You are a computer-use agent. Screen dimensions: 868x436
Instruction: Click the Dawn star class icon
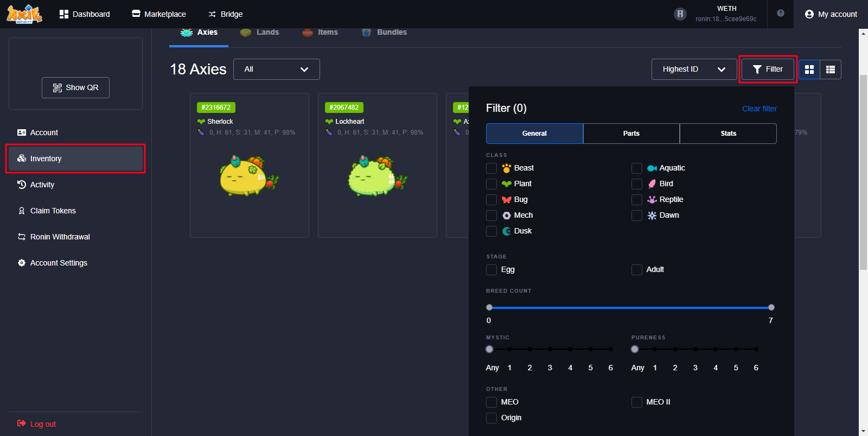[x=652, y=216]
